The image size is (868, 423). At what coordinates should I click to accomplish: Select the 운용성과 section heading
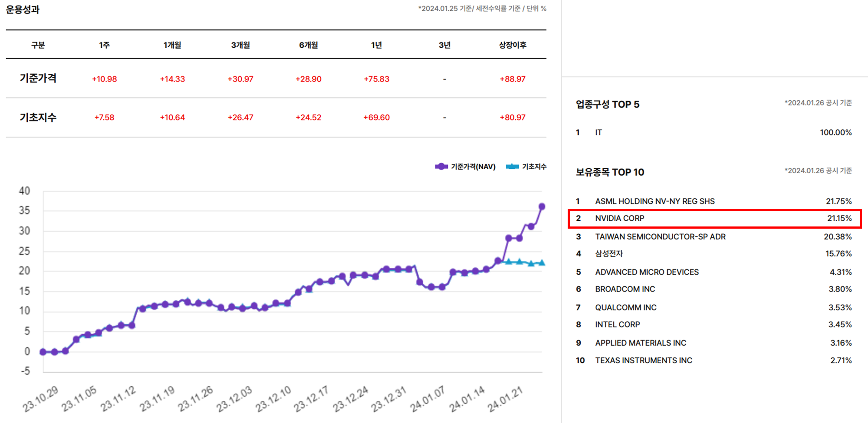coord(23,10)
